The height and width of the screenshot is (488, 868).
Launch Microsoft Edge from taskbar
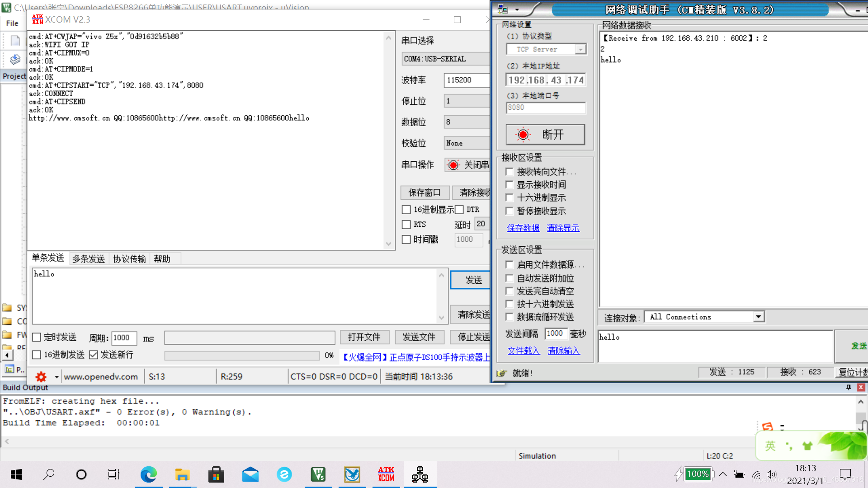(x=148, y=474)
